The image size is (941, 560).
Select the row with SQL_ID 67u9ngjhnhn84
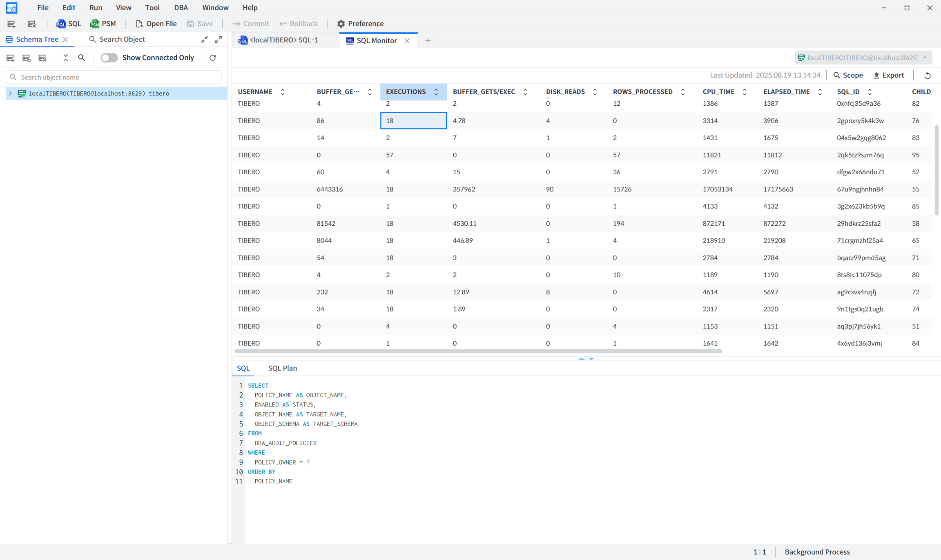coord(582,189)
